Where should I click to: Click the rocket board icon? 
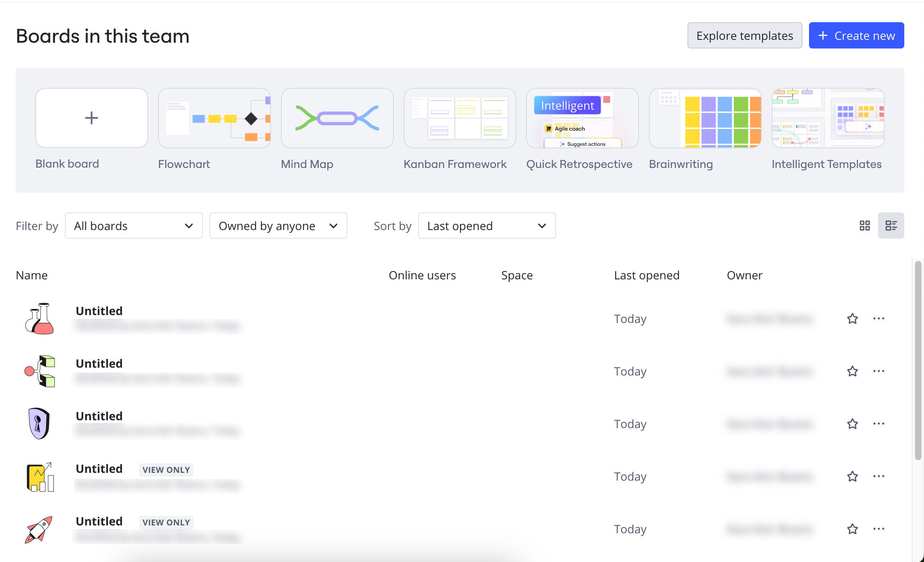point(39,529)
